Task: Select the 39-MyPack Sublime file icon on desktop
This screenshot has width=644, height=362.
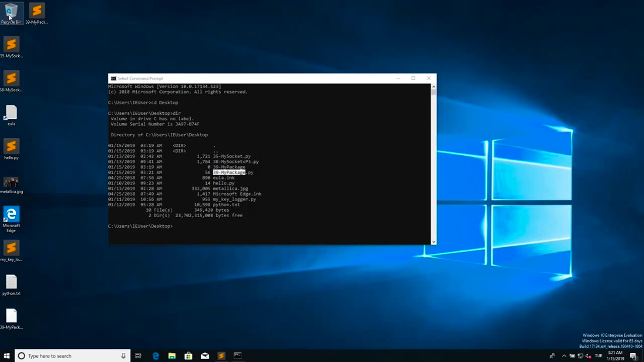Action: click(x=36, y=14)
